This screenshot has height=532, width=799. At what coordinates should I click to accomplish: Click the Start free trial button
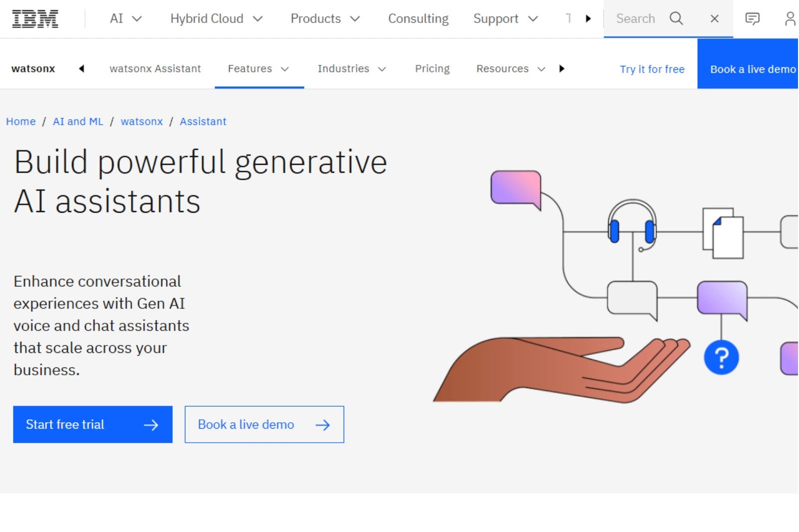point(92,424)
